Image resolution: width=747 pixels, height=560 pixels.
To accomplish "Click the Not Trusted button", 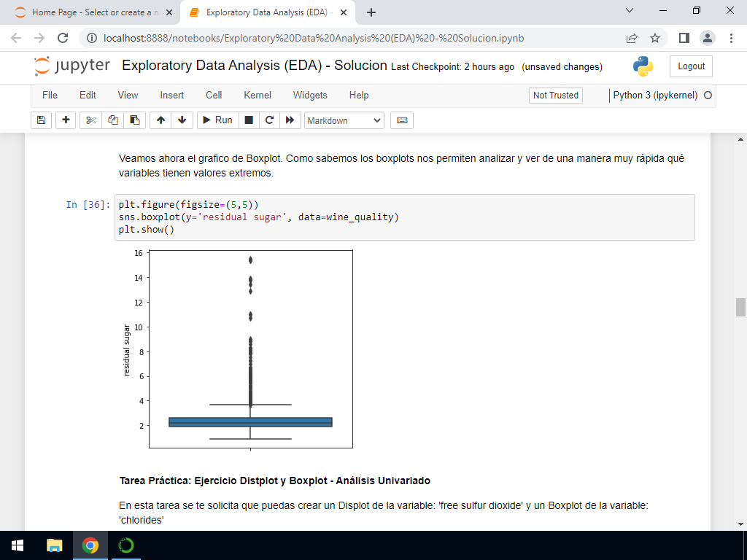I will point(555,96).
